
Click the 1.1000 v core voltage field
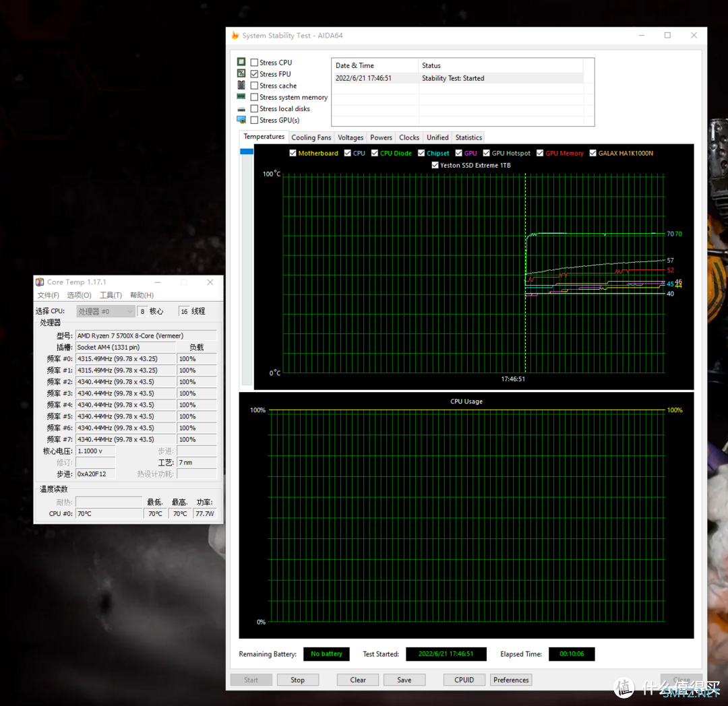point(96,451)
